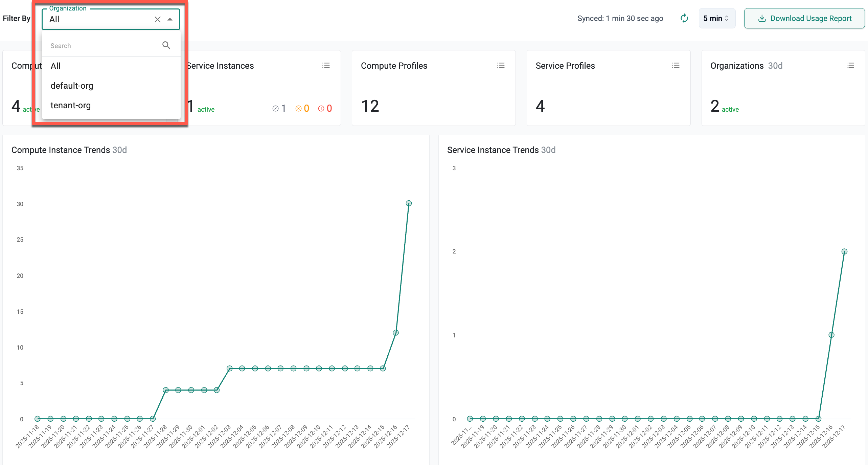This screenshot has width=868, height=465.
Task: Click the orange warning count icon
Action: coord(298,108)
